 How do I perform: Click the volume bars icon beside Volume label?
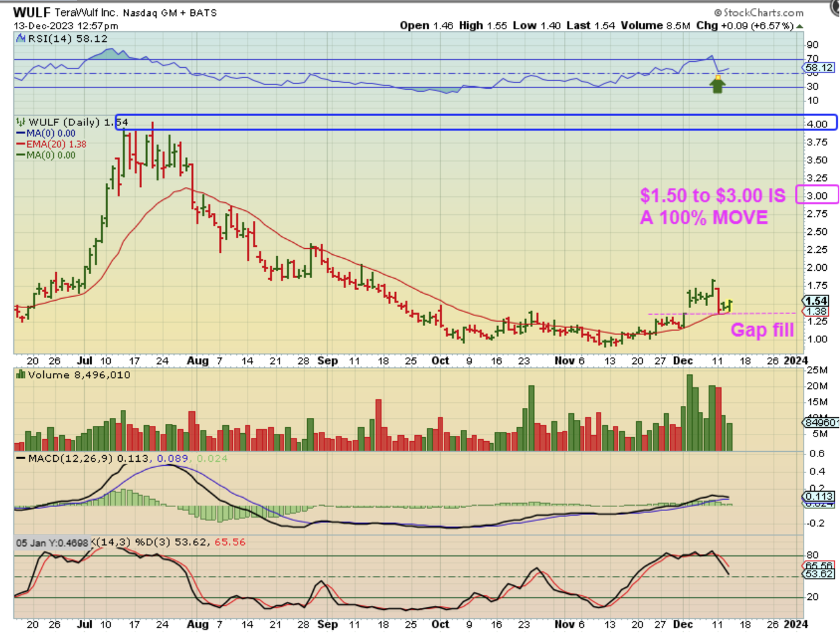click(x=21, y=375)
